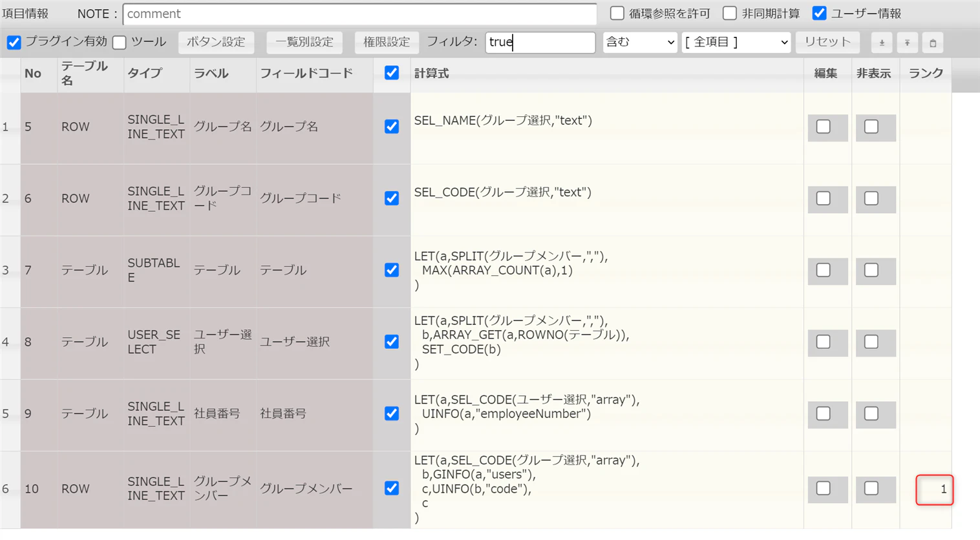Open 権限設定 settings

tap(387, 42)
